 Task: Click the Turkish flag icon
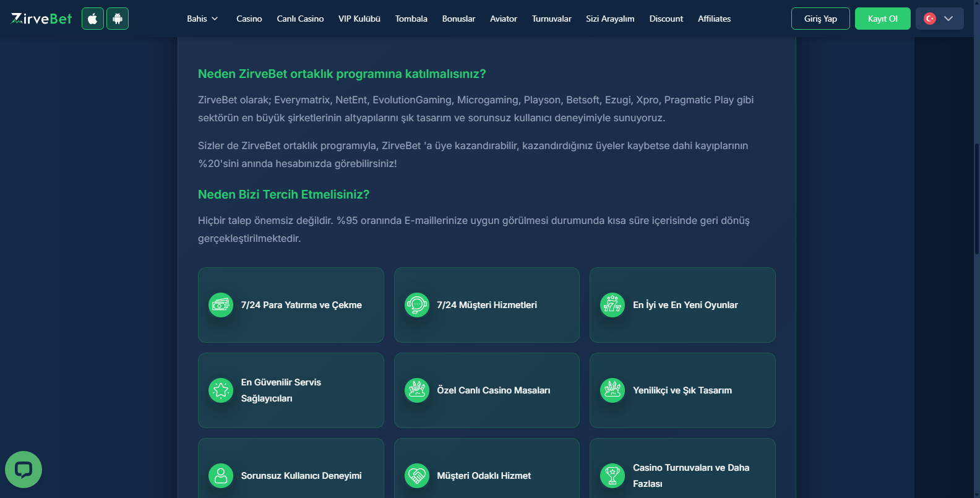point(930,19)
